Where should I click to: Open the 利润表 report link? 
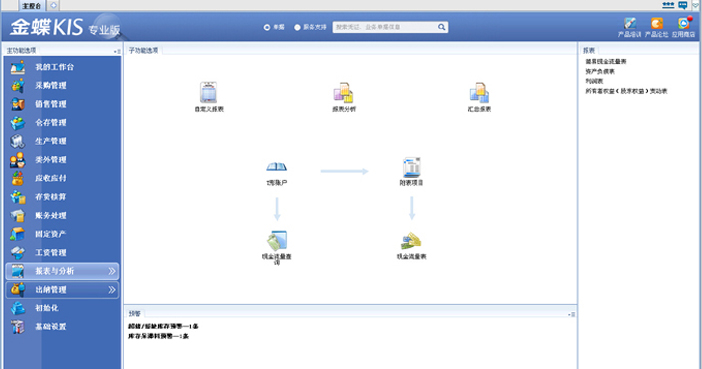pos(594,81)
